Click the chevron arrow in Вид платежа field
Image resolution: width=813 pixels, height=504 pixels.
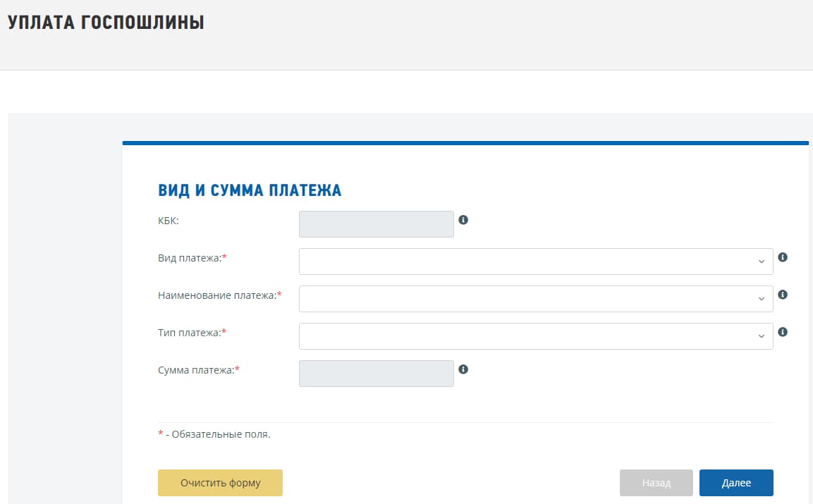click(762, 262)
